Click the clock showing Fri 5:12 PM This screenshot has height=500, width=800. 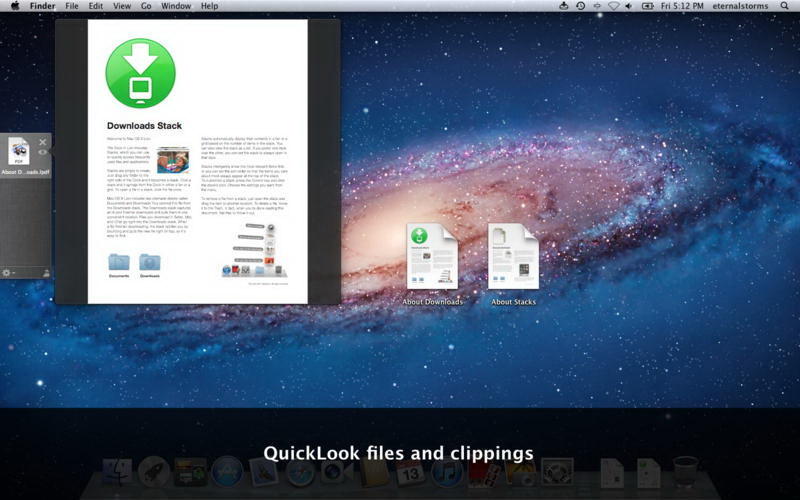pos(682,6)
